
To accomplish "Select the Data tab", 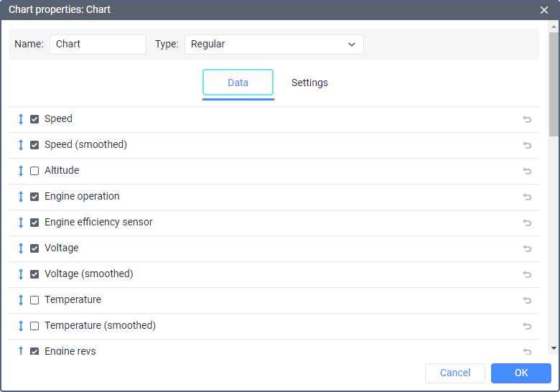I will [x=238, y=83].
